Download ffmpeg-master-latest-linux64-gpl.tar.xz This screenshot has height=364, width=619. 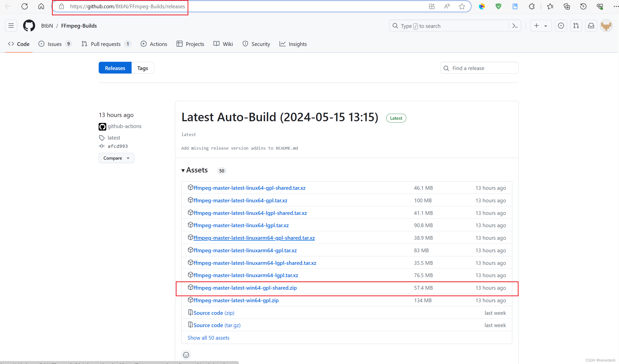coord(240,200)
